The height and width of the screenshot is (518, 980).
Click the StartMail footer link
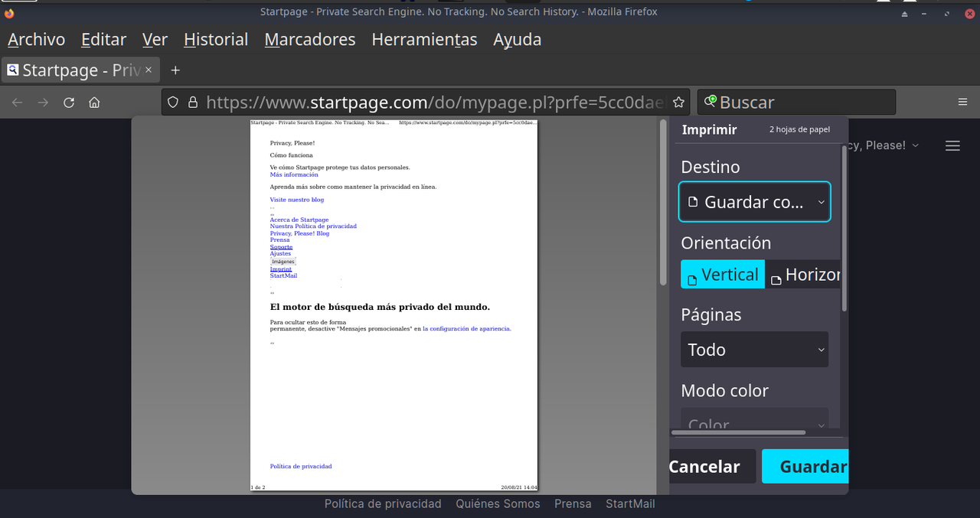pyautogui.click(x=630, y=503)
